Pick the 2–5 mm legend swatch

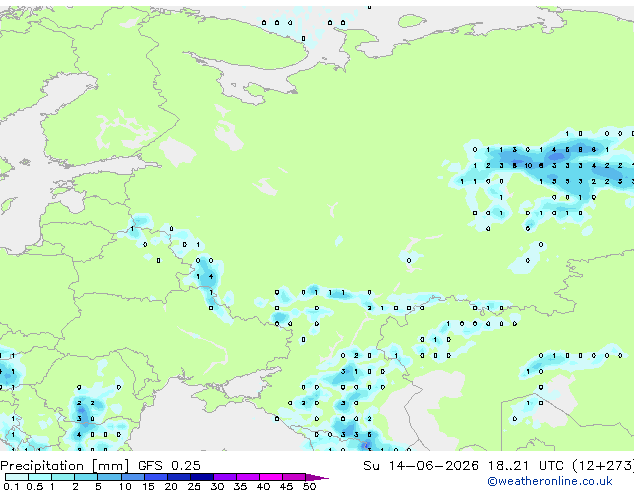[86, 477]
